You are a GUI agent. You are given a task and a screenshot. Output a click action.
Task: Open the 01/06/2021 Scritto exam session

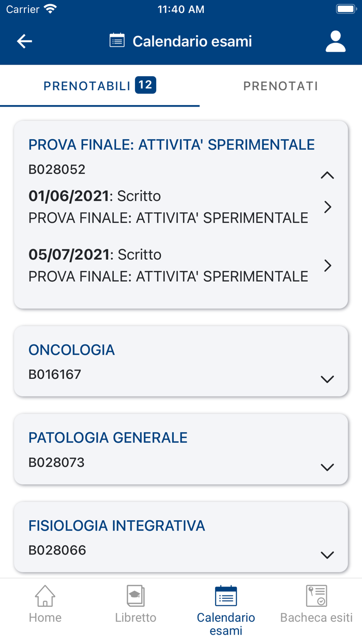point(327,207)
